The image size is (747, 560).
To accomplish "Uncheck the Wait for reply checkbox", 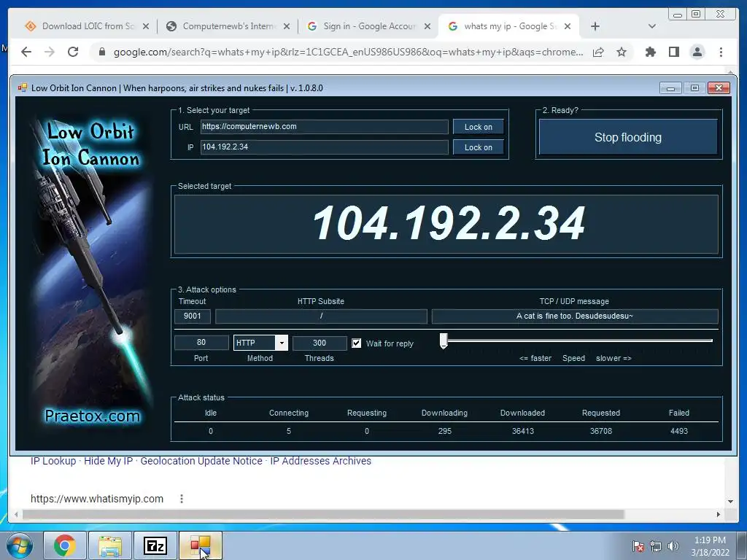I will [x=356, y=343].
